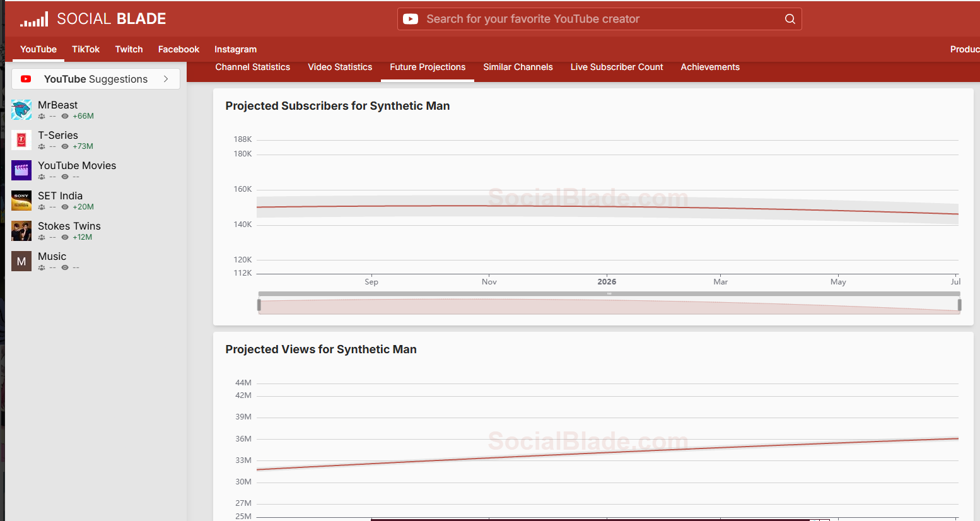980x521 pixels.
Task: Switch to Facebook platform tab
Action: [178, 49]
